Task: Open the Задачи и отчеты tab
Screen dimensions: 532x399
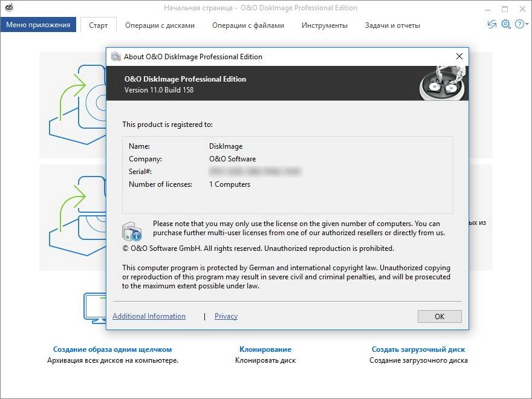Action: (392, 25)
